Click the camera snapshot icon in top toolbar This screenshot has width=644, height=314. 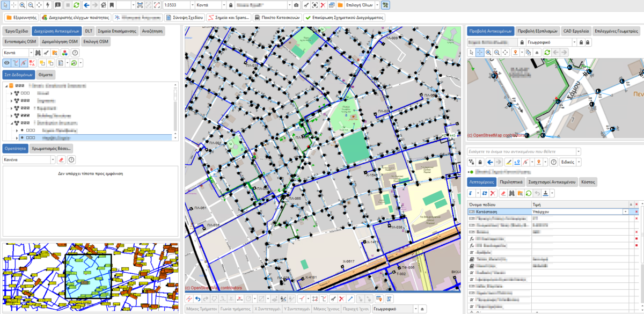pos(296,5)
